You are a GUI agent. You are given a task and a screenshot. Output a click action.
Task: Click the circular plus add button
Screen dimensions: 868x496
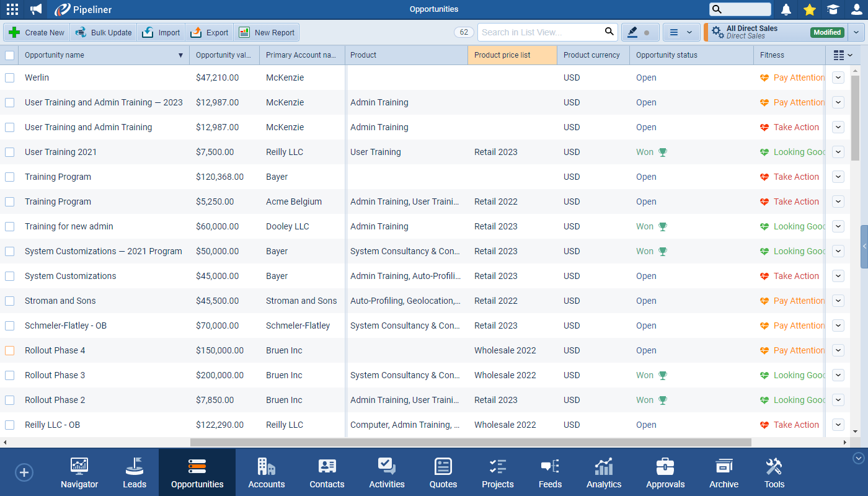coord(24,472)
